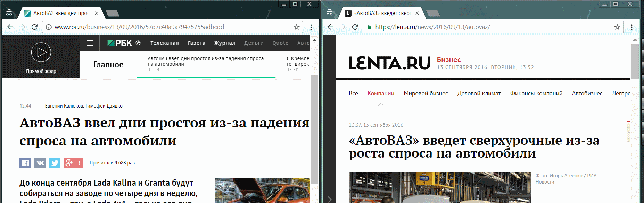The width and height of the screenshot is (644, 203).
Task: Share the RBC article on Google Plus
Action: click(x=73, y=163)
